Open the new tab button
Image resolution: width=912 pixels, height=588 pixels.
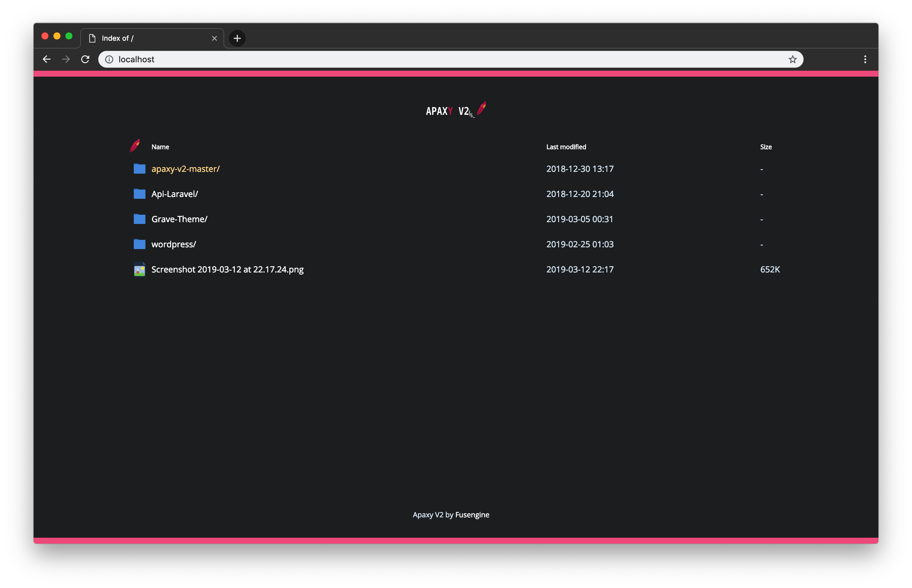(x=237, y=38)
